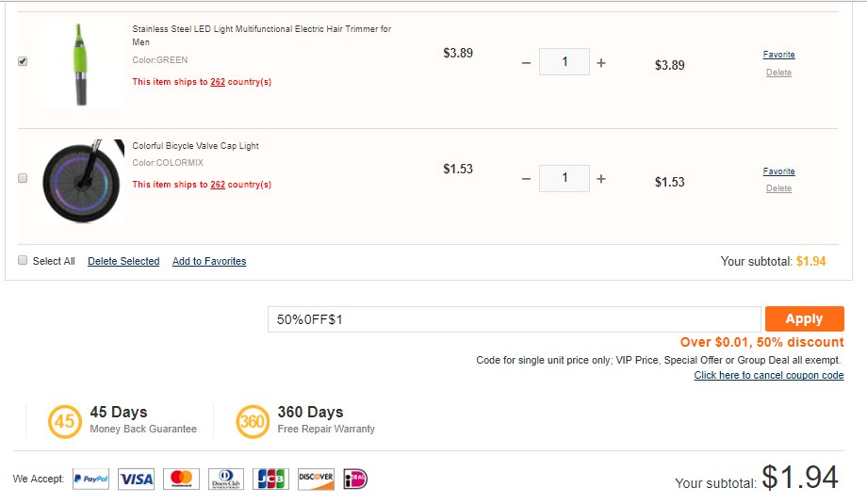867x504 pixels.
Task: Click 'Click here to cancel coupon code'
Action: 769,375
